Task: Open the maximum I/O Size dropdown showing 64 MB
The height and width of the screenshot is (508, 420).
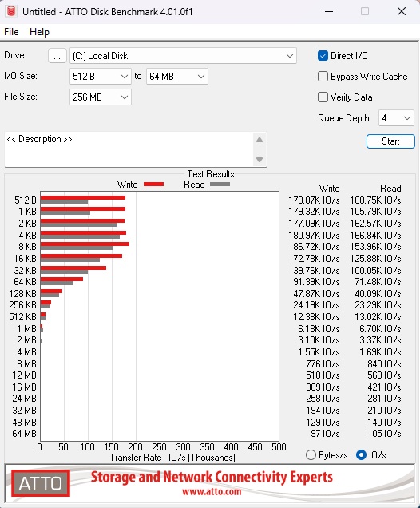Action: click(176, 77)
